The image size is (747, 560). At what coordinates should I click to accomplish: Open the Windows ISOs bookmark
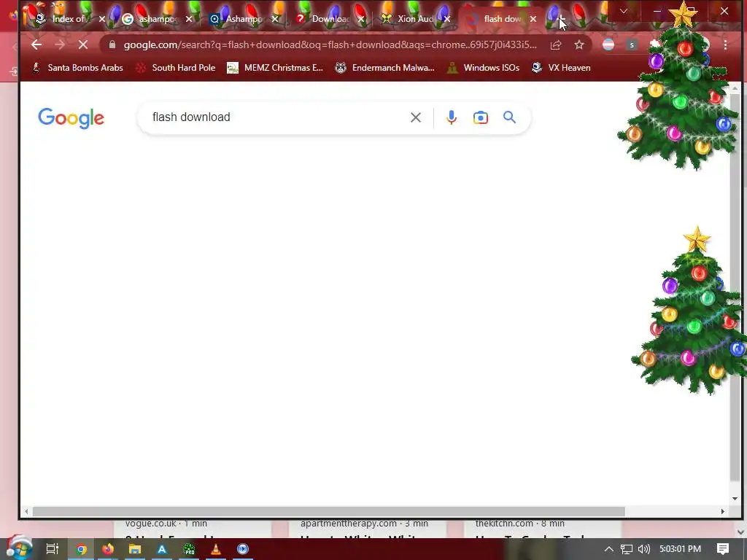click(x=483, y=68)
